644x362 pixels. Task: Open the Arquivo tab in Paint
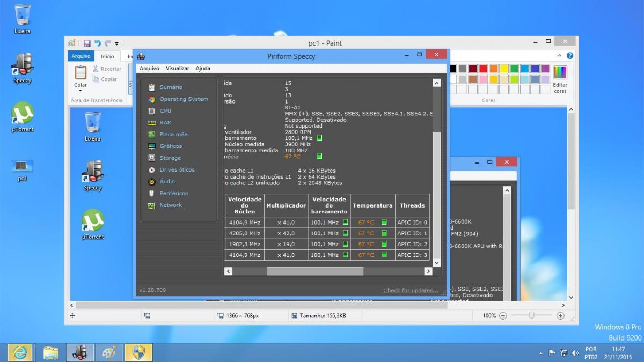[x=81, y=56]
